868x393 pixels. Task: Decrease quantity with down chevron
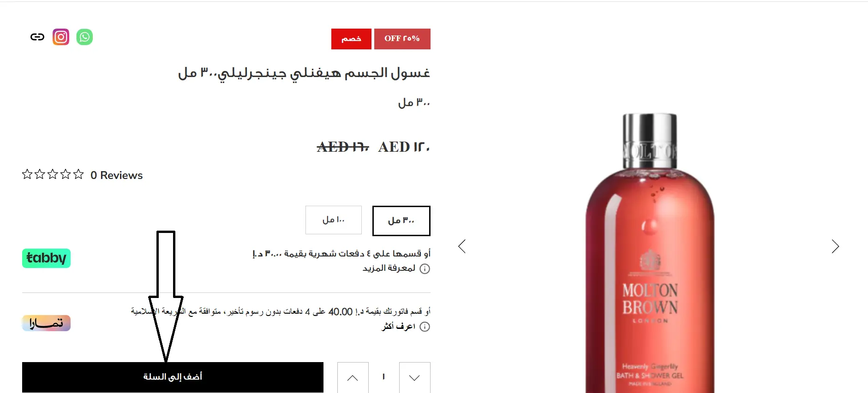tap(415, 378)
